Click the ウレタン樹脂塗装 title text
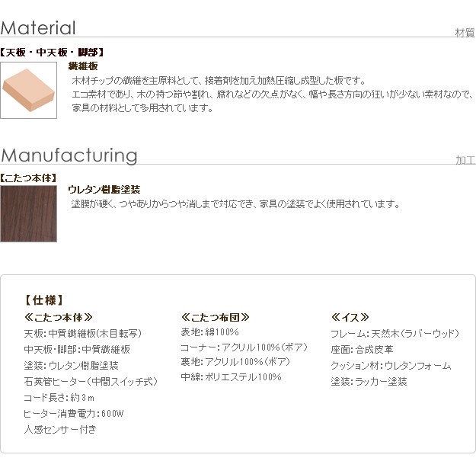Screen dimensions: 476x458 coord(104,190)
